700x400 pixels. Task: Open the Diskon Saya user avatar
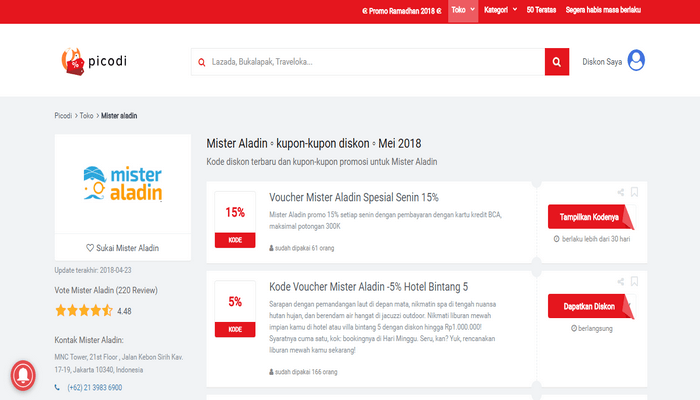click(x=636, y=60)
